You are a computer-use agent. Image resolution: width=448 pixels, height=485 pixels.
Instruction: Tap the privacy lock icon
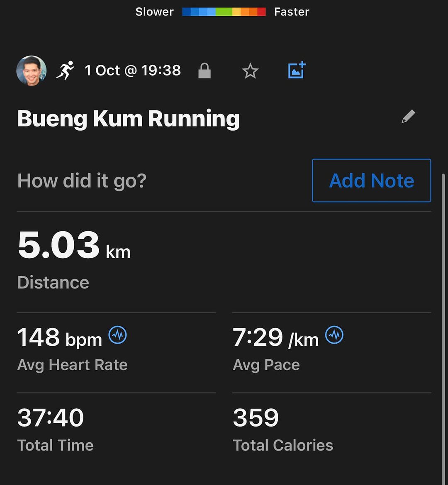pyautogui.click(x=205, y=70)
